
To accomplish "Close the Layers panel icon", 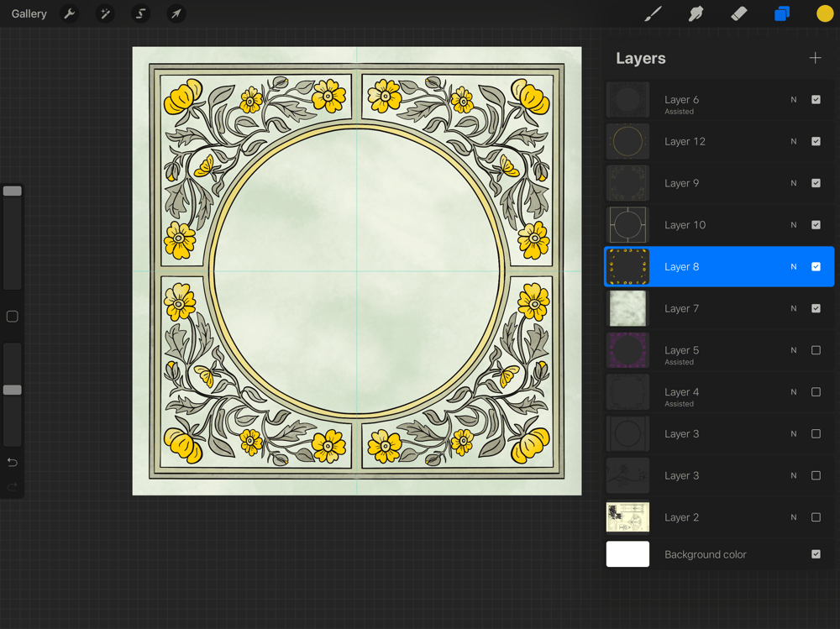I will 781,13.
